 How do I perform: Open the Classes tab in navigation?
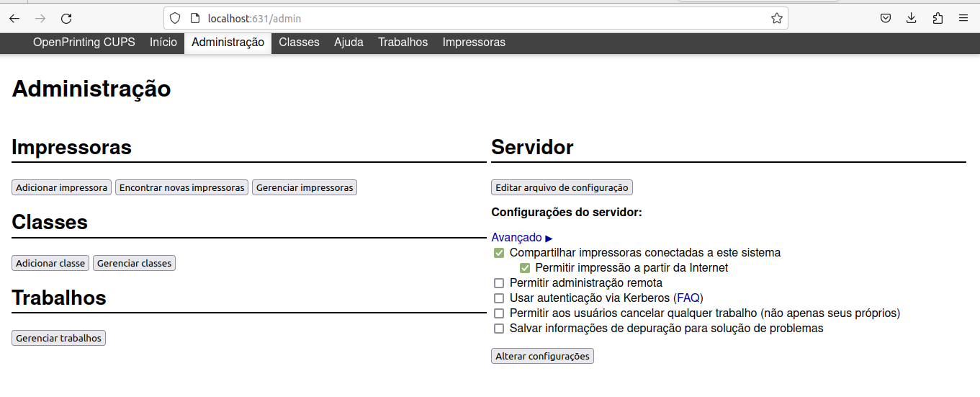tap(299, 43)
